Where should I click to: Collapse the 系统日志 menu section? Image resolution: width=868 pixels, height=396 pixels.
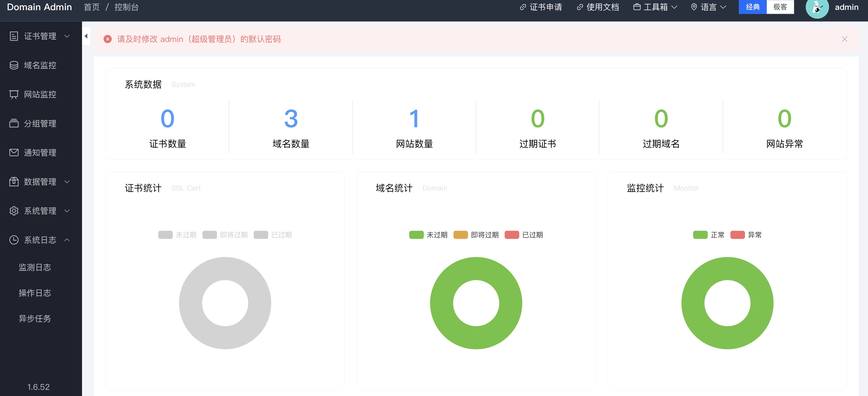pyautogui.click(x=67, y=240)
